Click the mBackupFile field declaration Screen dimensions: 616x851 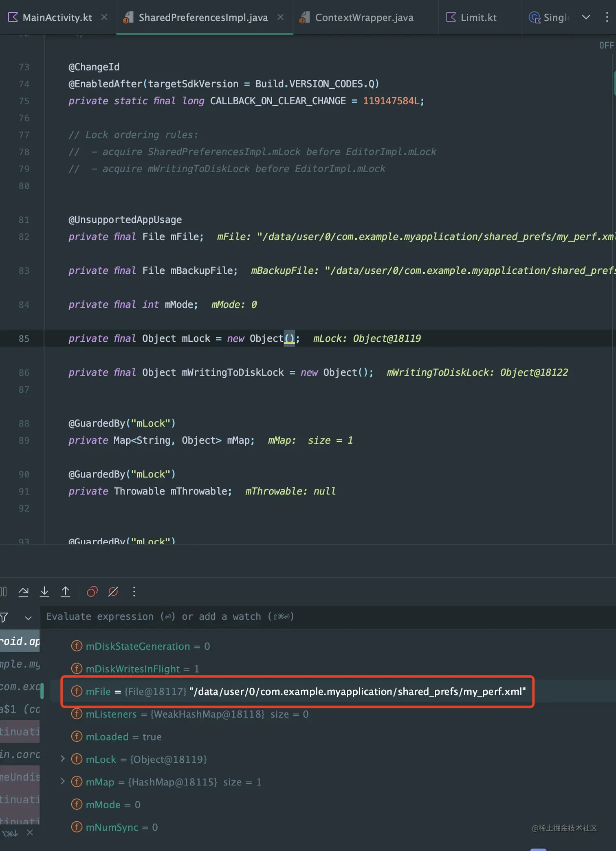153,270
